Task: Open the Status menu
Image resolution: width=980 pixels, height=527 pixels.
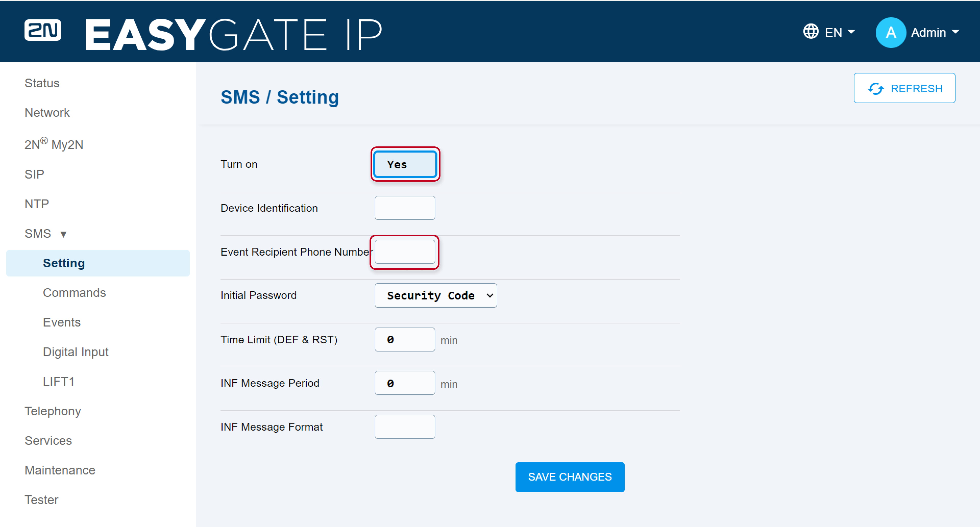Action: tap(42, 83)
